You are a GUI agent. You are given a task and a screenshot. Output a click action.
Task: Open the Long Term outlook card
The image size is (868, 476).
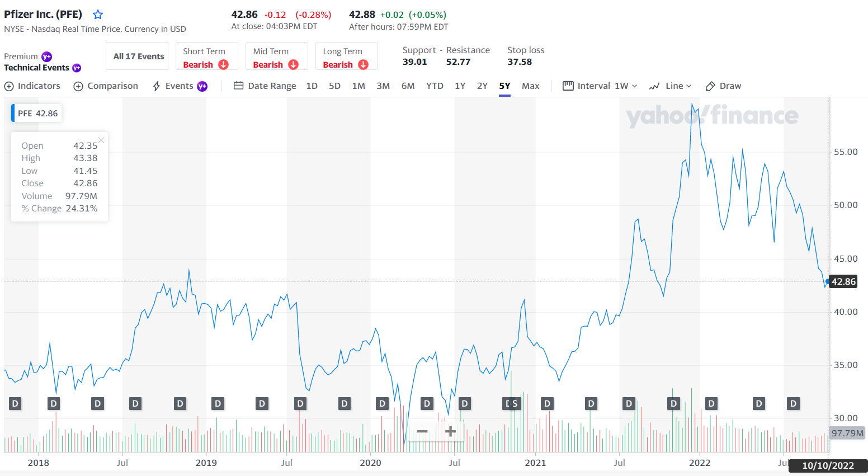point(347,56)
